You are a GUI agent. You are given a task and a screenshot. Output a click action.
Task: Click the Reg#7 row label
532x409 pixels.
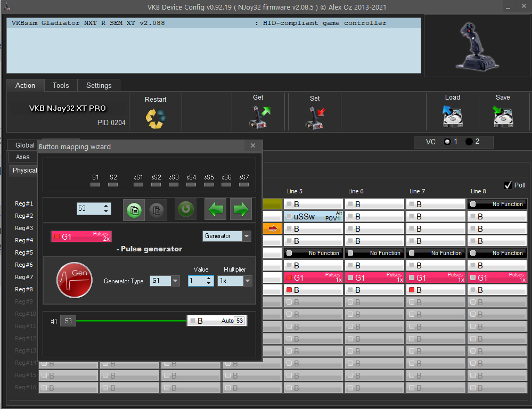coord(24,277)
